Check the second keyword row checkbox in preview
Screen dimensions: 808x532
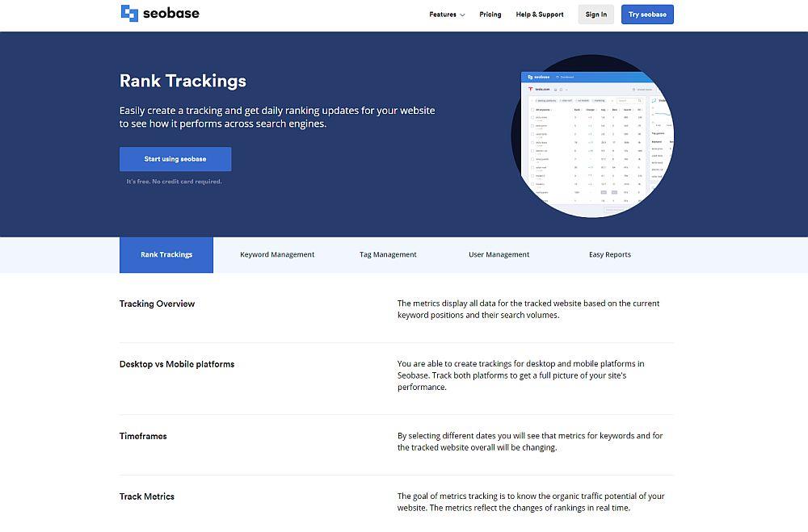[x=532, y=124]
